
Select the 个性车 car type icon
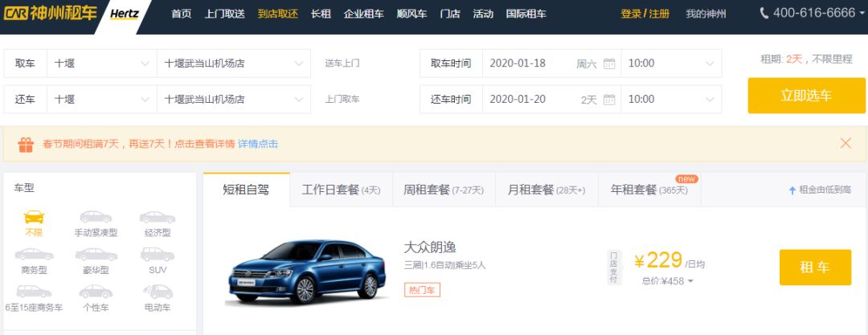coord(96,292)
